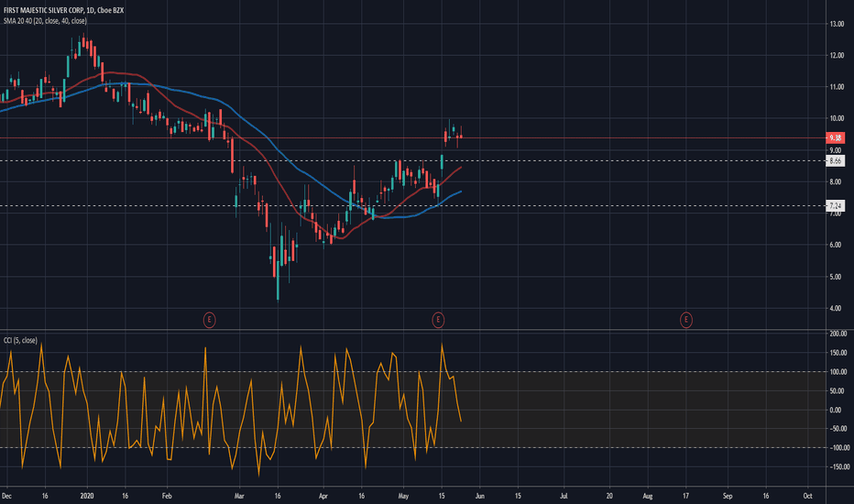Image resolution: width=854 pixels, height=504 pixels.
Task: Select the SMA 20 40 indicator legend
Action: click(x=45, y=21)
